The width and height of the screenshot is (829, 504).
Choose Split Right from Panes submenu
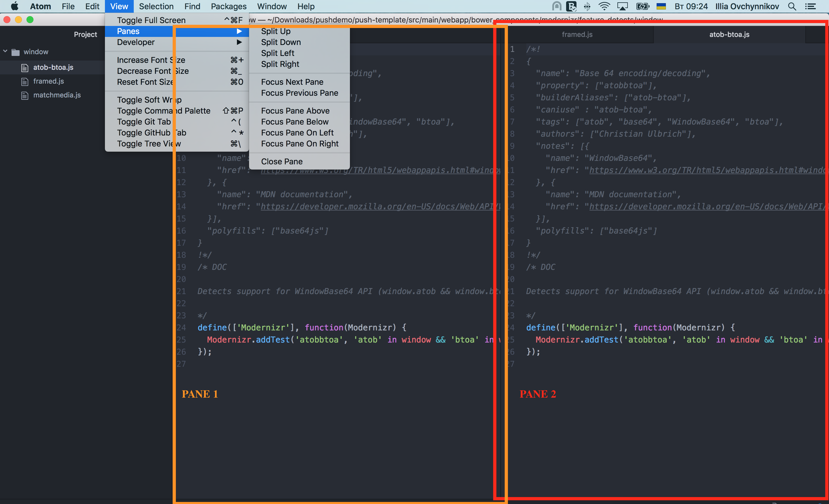coord(280,64)
